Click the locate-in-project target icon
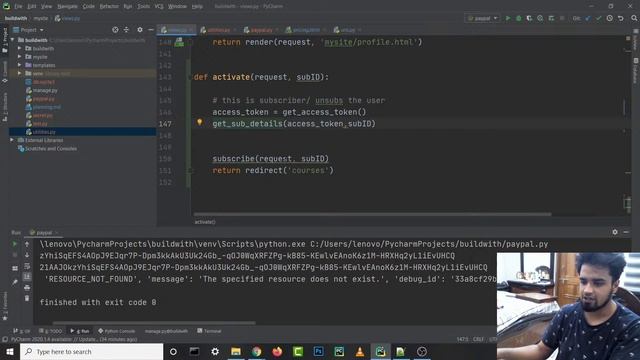Image resolution: width=640 pixels, height=360 pixels. tap(116, 30)
